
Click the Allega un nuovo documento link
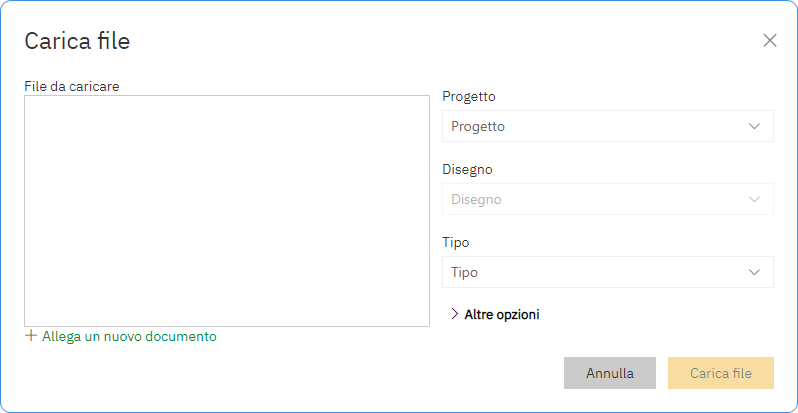pos(129,337)
